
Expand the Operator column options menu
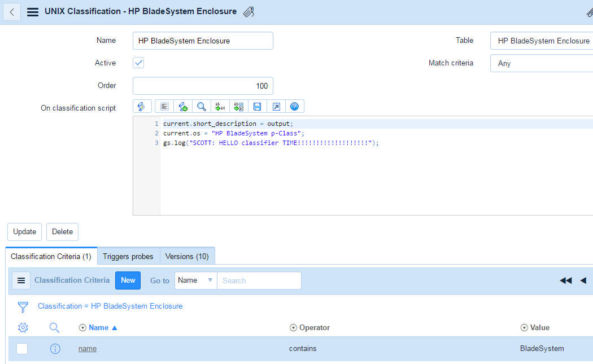(293, 328)
